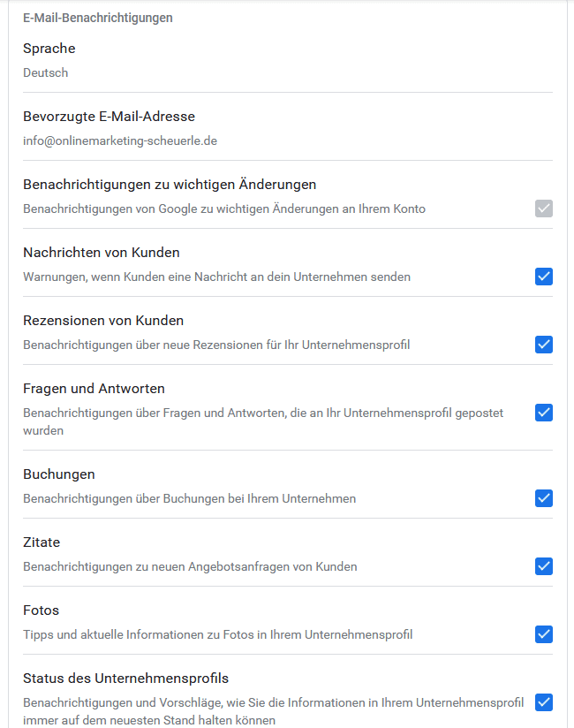The image size is (574, 728).
Task: Select the Sprache setting label
Action: (49, 49)
